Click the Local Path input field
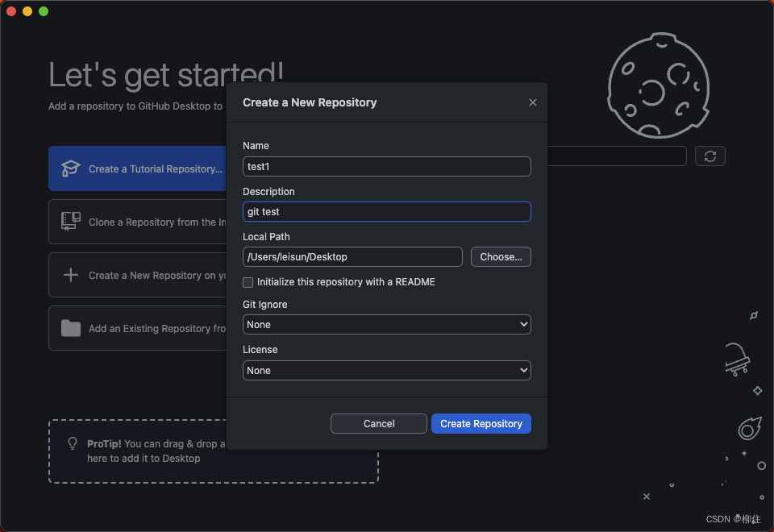The image size is (774, 532). click(x=352, y=256)
